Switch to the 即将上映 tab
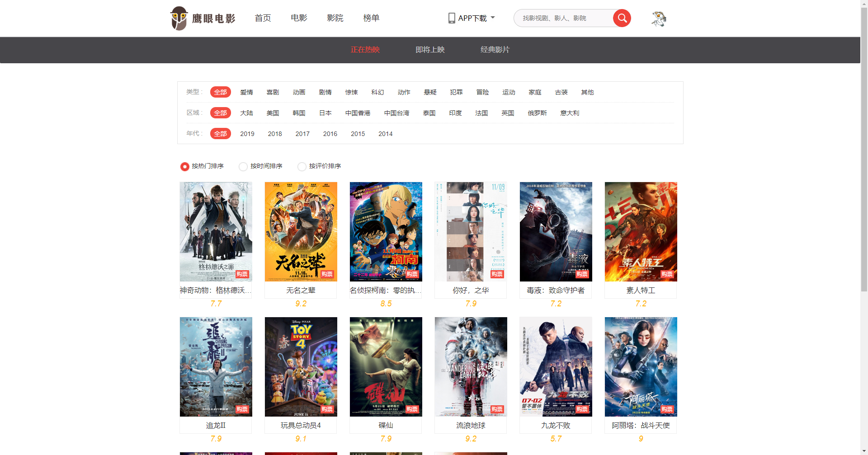Image resolution: width=868 pixels, height=455 pixels. pyautogui.click(x=430, y=50)
